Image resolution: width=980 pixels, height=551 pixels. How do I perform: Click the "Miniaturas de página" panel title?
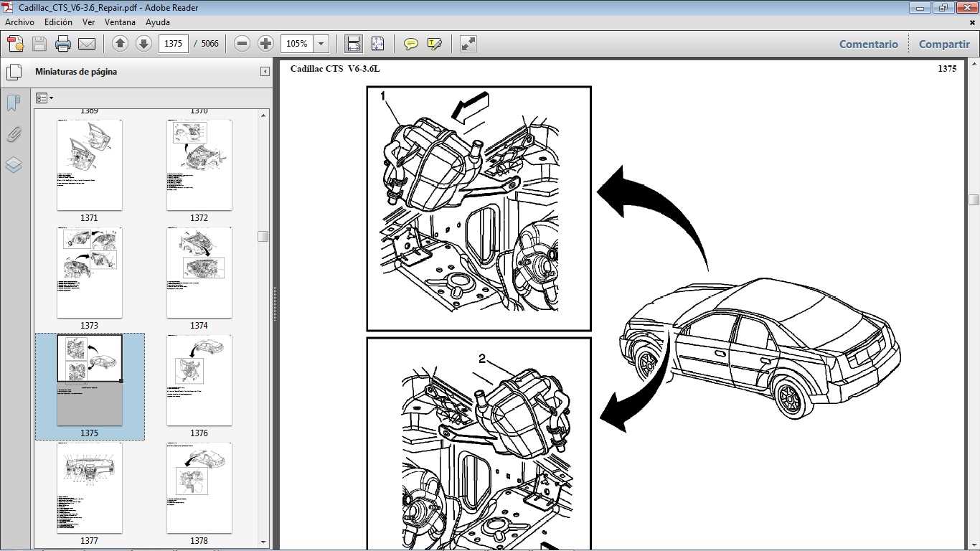(76, 72)
